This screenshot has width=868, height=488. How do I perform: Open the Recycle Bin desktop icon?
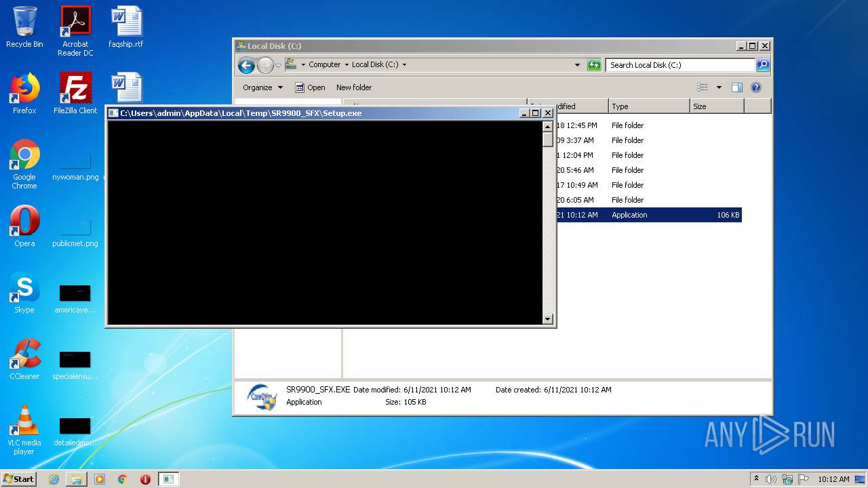(24, 28)
